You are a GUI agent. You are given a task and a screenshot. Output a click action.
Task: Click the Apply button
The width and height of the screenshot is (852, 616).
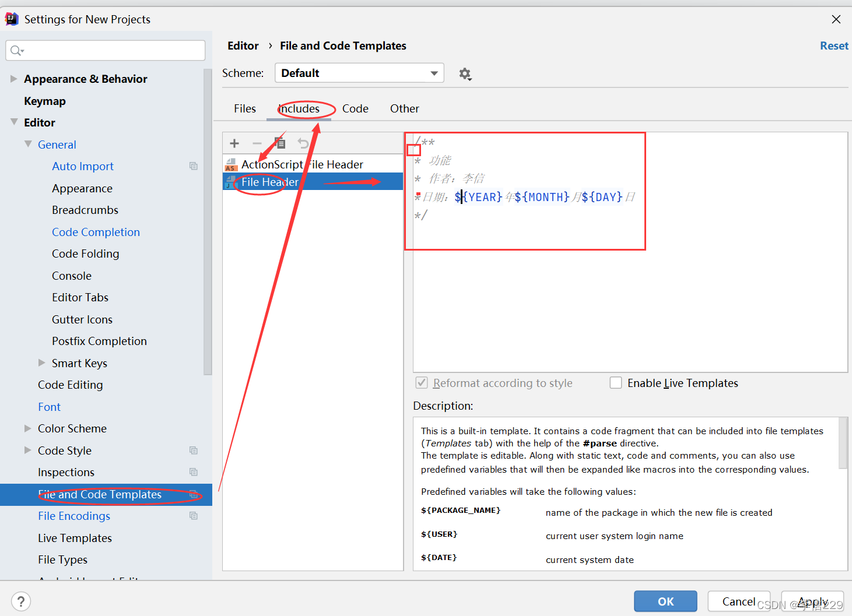pos(812,601)
